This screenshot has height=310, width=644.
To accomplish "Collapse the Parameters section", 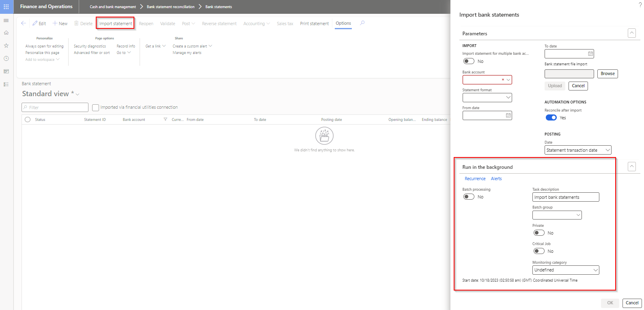I will pyautogui.click(x=631, y=33).
